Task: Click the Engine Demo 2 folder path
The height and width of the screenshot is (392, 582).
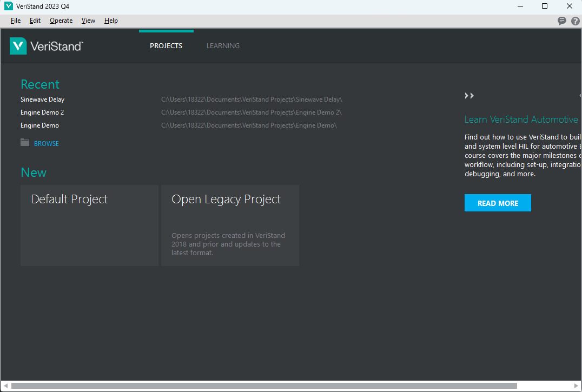Action: 252,112
